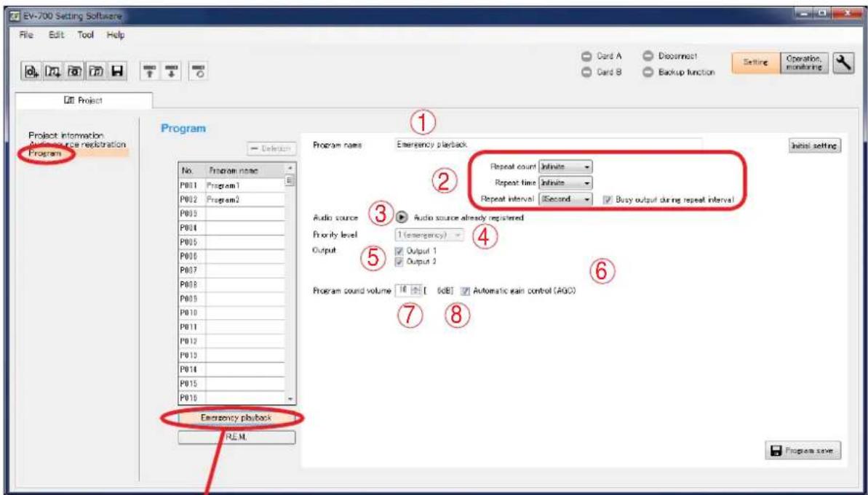Select the empty P016 row

(232, 397)
